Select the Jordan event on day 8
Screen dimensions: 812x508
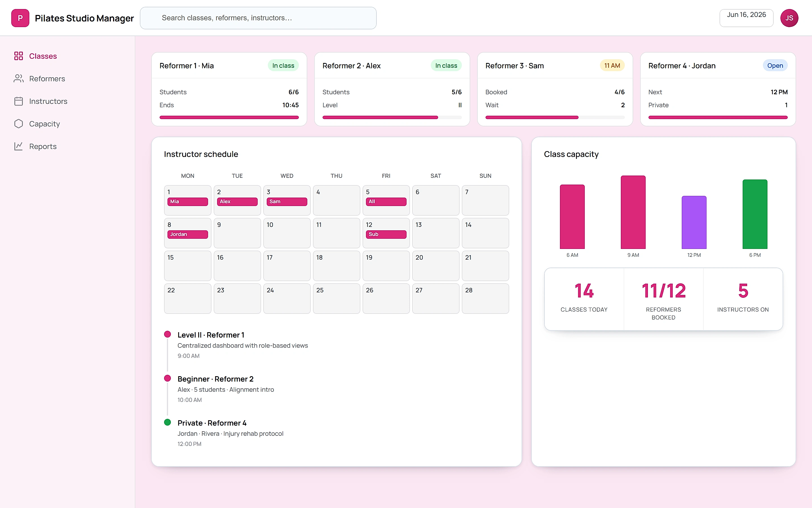coord(187,234)
